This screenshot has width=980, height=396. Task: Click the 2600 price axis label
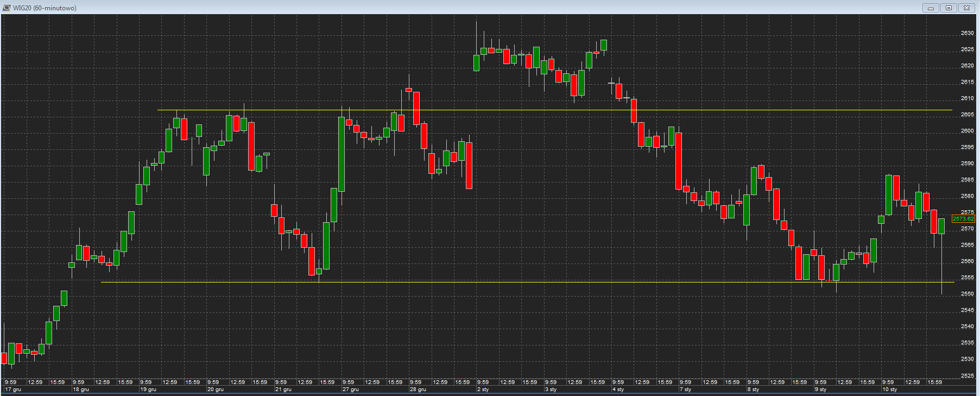click(x=967, y=131)
